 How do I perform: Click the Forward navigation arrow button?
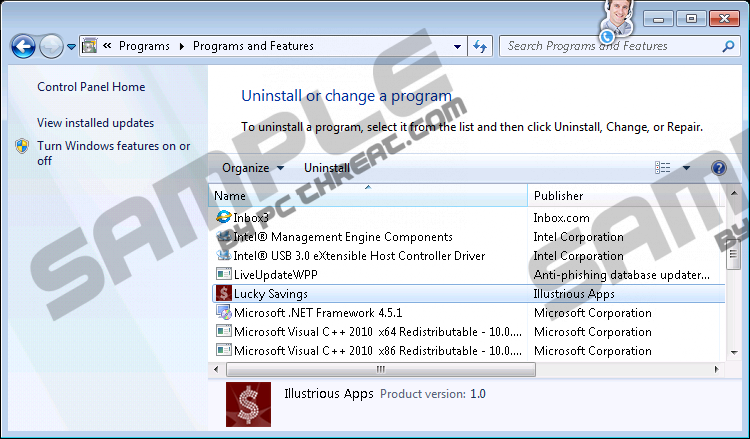[51, 46]
